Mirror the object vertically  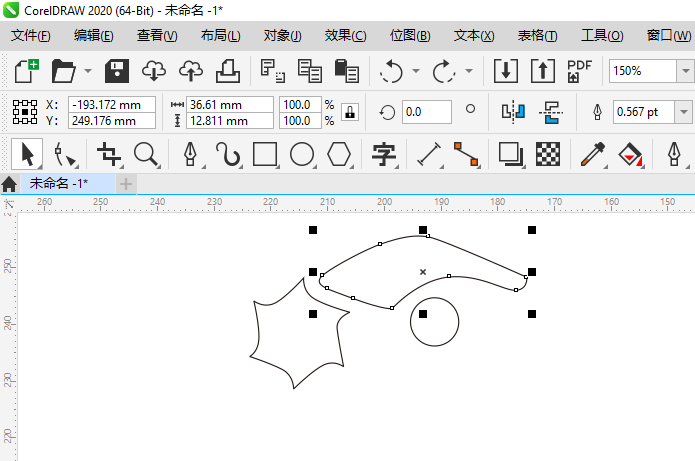point(551,112)
